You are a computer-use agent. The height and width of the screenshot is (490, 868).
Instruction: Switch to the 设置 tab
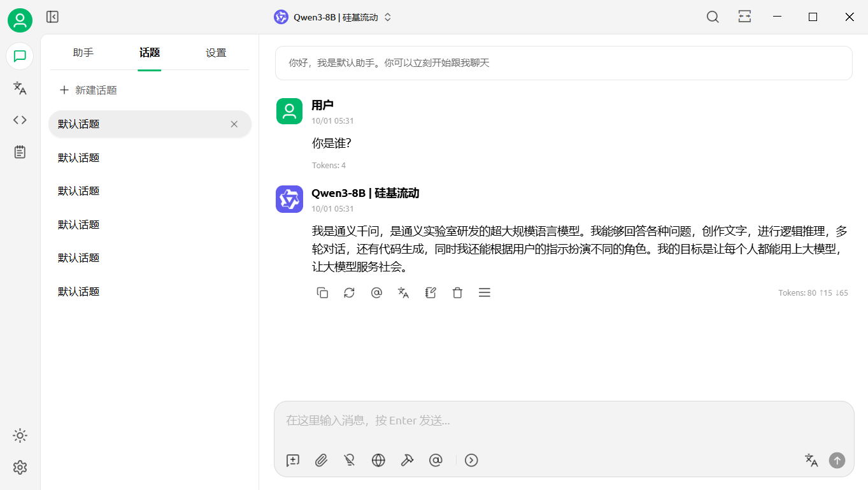(216, 53)
